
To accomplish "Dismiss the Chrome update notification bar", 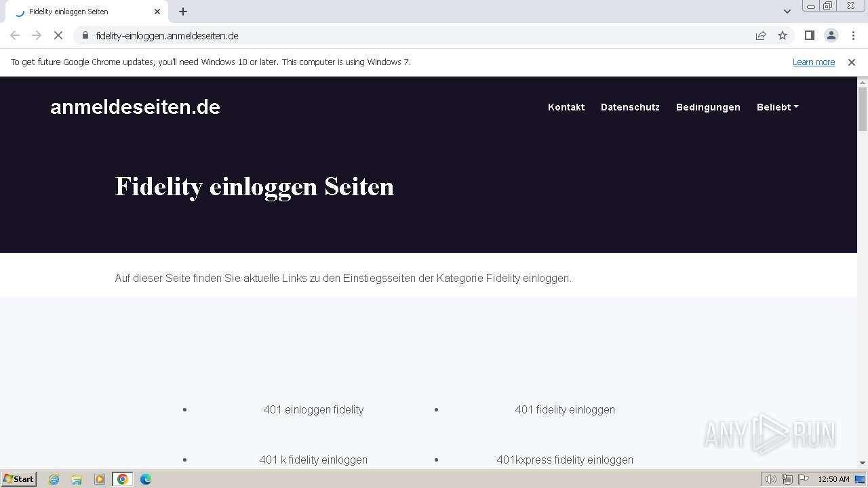I will [x=852, y=62].
